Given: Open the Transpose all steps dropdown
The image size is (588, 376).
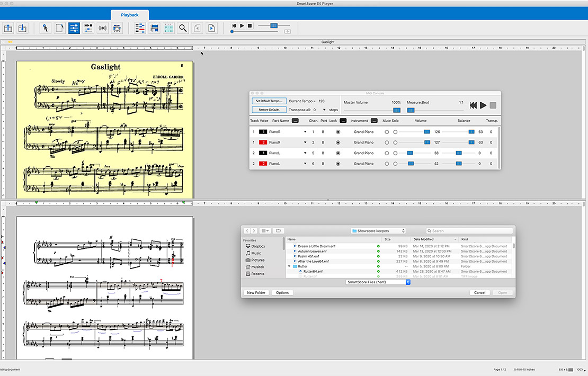Looking at the screenshot, I should [x=324, y=110].
